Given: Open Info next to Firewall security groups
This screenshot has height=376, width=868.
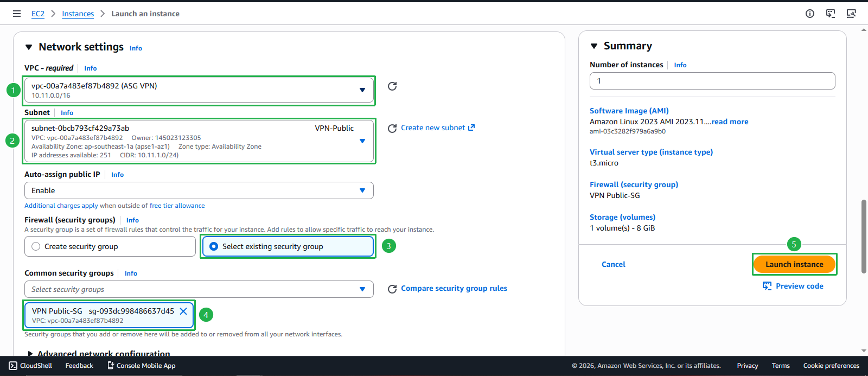Looking at the screenshot, I should (x=132, y=220).
